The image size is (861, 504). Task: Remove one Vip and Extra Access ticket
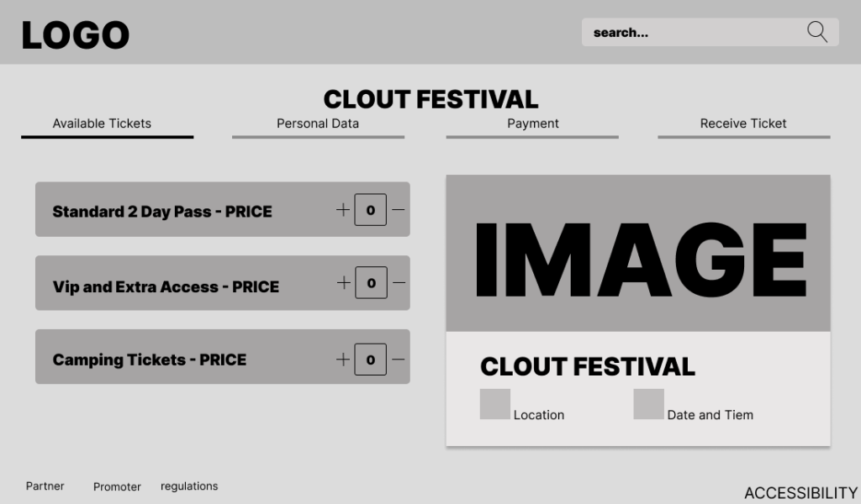pyautogui.click(x=399, y=283)
